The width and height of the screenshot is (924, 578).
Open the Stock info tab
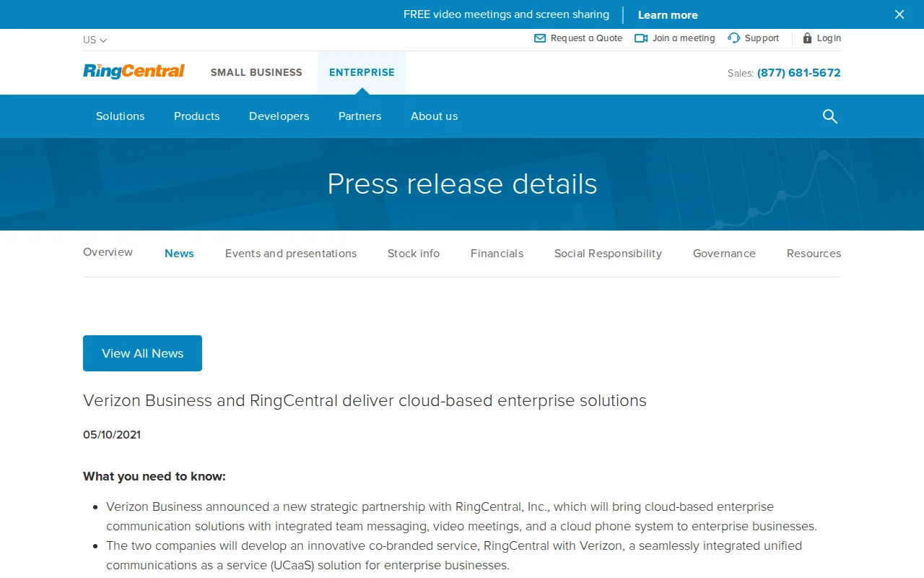(x=414, y=254)
